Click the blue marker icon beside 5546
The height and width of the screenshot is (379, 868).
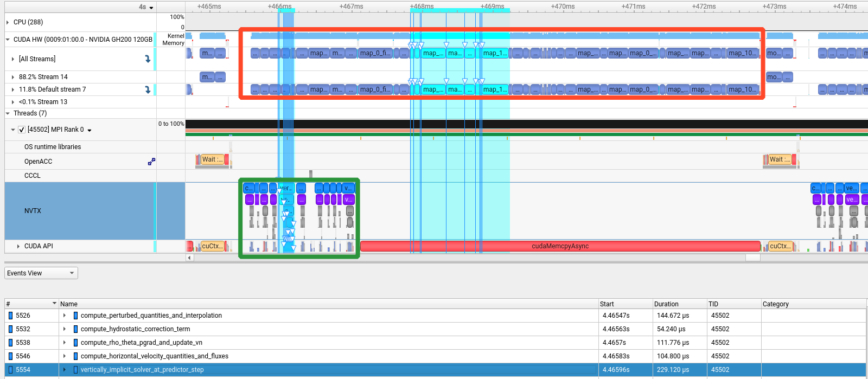tap(10, 356)
